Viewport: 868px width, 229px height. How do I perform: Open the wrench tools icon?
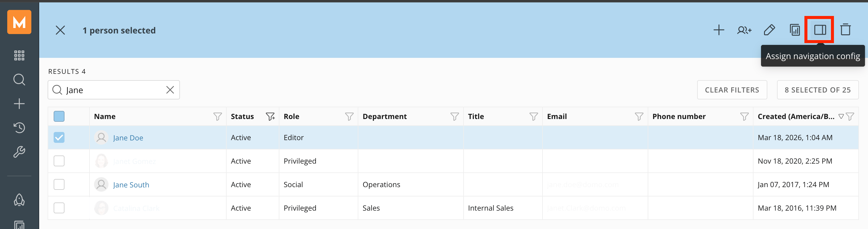19,152
